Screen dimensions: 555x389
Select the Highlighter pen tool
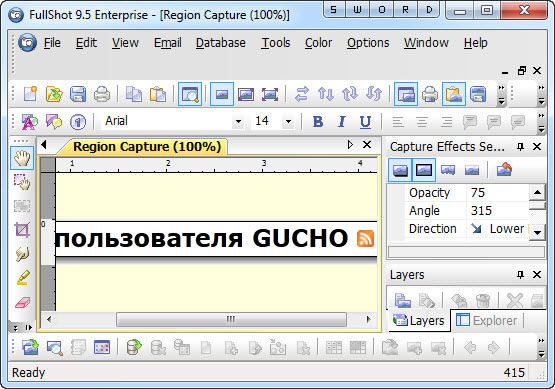[23, 278]
